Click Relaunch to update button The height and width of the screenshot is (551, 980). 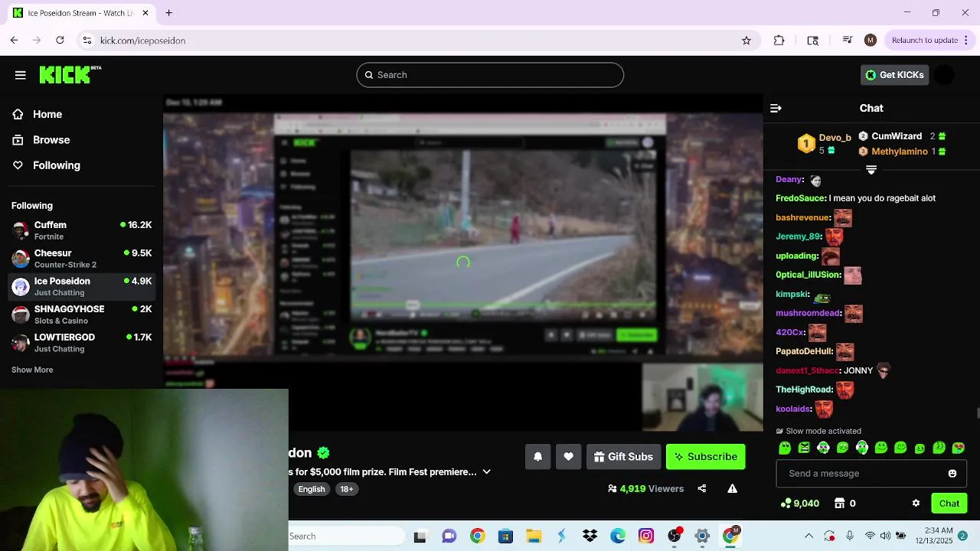pos(925,41)
